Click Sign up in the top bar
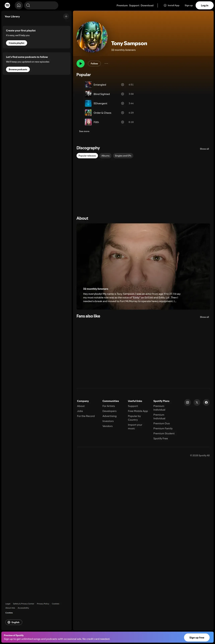This screenshot has width=215, height=644. (x=189, y=6)
